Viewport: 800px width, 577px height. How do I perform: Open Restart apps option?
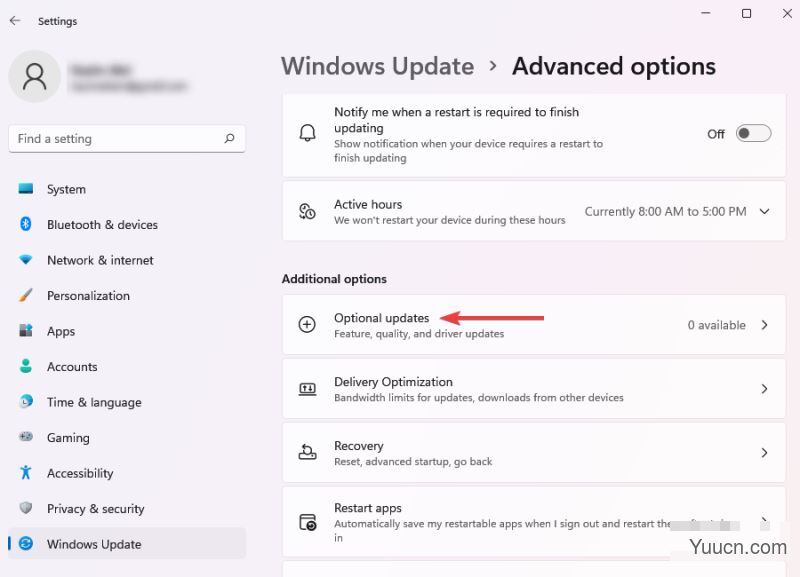[534, 521]
